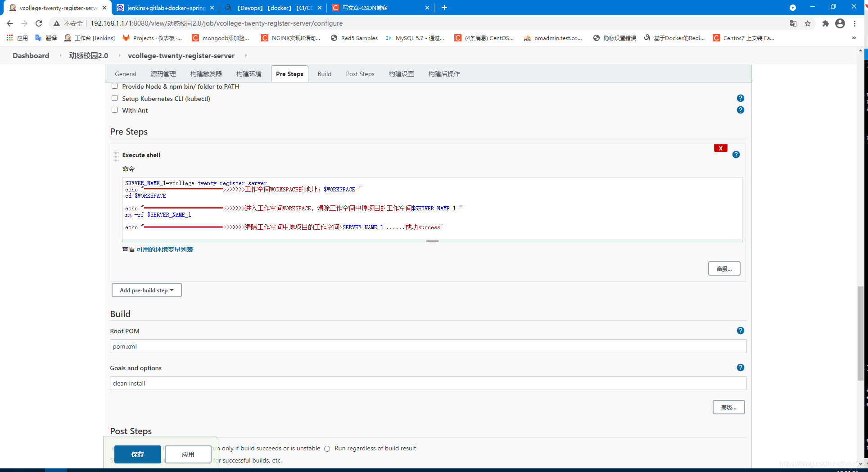Open the 可用的环境变量列表 link

[165, 250]
